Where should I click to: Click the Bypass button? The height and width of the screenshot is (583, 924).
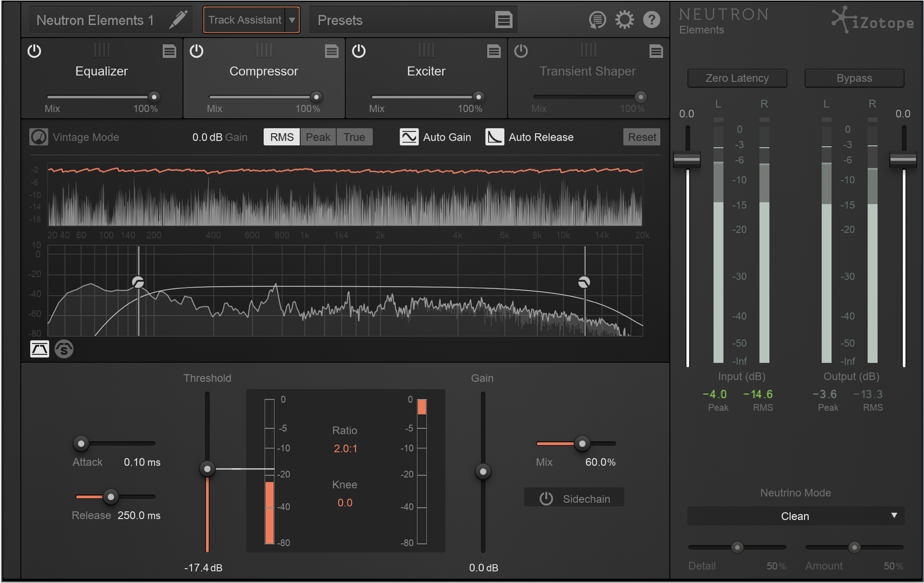tap(854, 78)
